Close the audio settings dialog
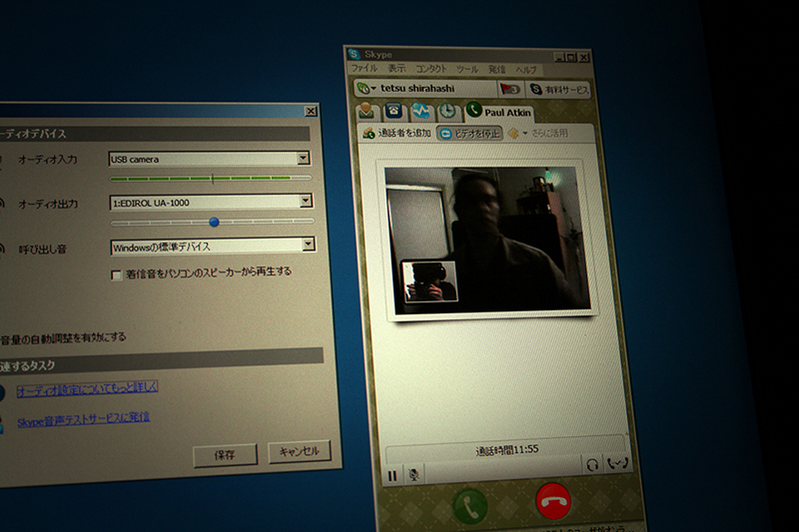This screenshot has height=532, width=799. [x=311, y=111]
